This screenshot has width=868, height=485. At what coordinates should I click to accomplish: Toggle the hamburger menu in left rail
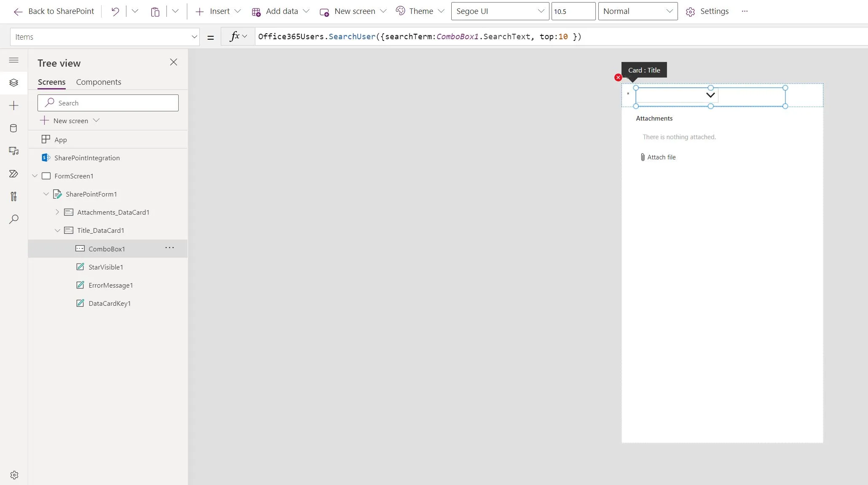(13, 60)
